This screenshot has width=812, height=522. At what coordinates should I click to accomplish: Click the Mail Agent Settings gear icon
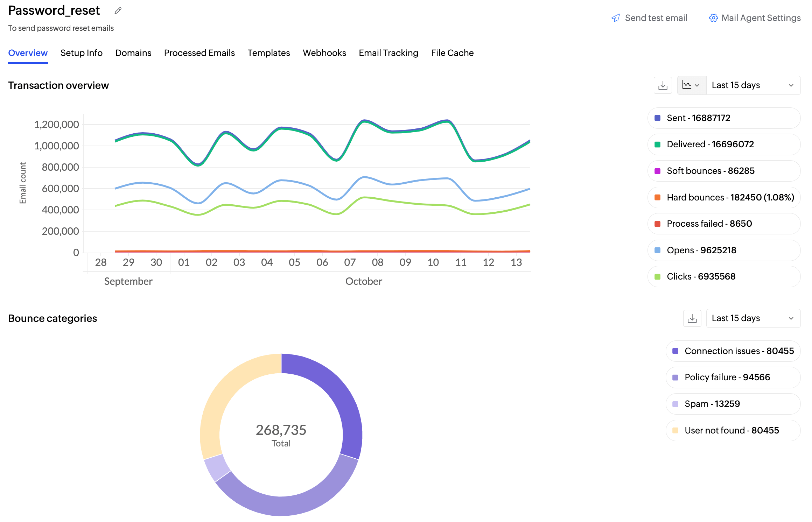(x=713, y=18)
